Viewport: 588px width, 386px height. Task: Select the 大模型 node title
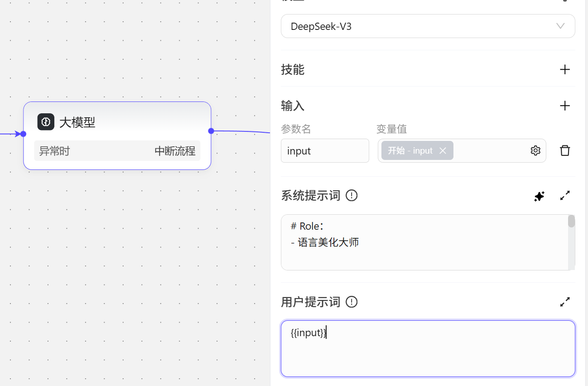(x=77, y=122)
